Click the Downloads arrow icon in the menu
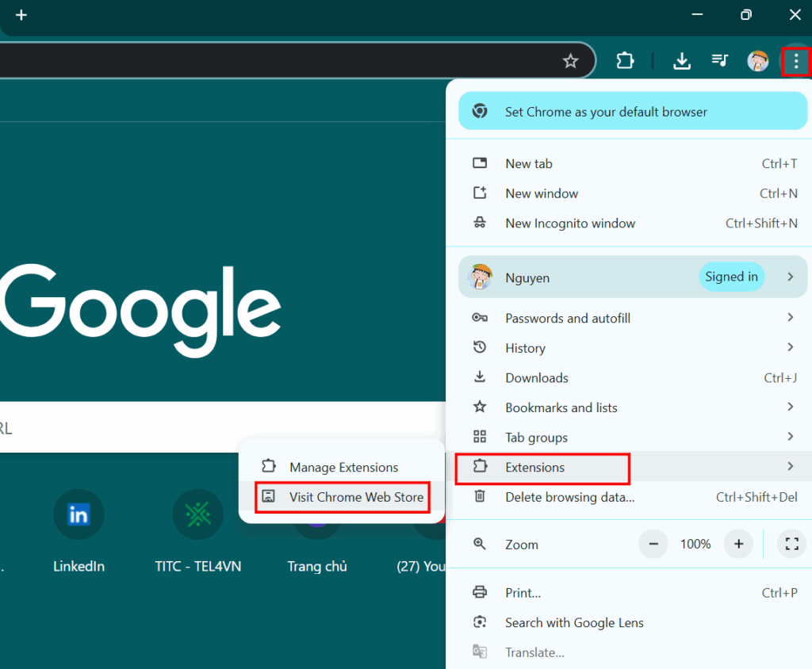 click(x=480, y=377)
